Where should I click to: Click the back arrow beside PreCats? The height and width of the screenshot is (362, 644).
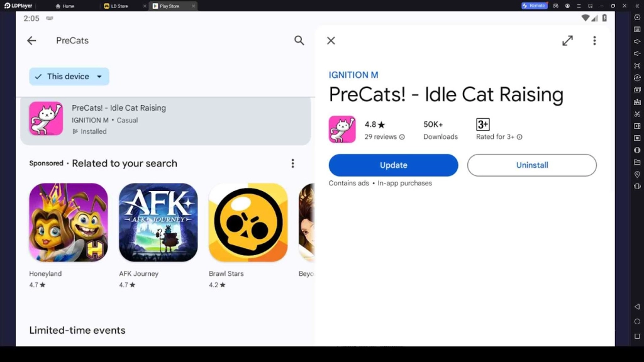click(x=31, y=41)
